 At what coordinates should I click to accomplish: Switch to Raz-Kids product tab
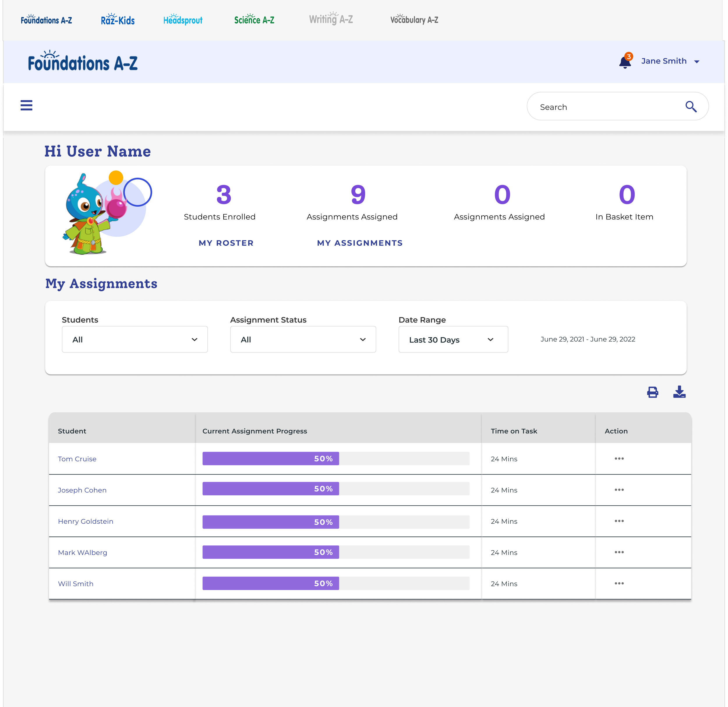118,20
